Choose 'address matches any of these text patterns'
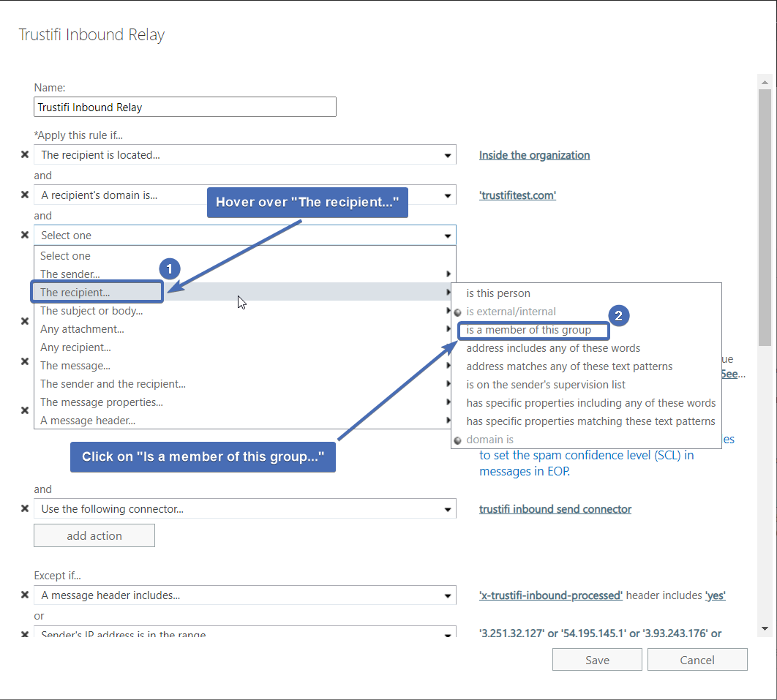The image size is (777, 700). 586,366
